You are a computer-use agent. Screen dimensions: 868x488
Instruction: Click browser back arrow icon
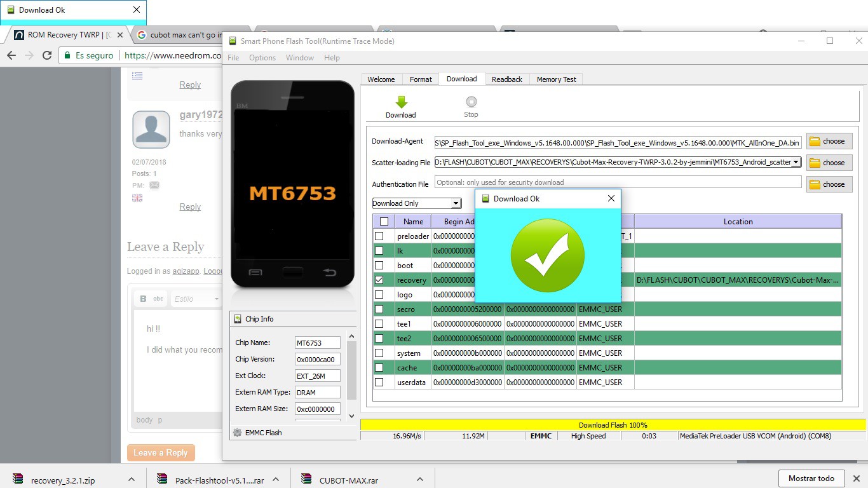pos(11,55)
